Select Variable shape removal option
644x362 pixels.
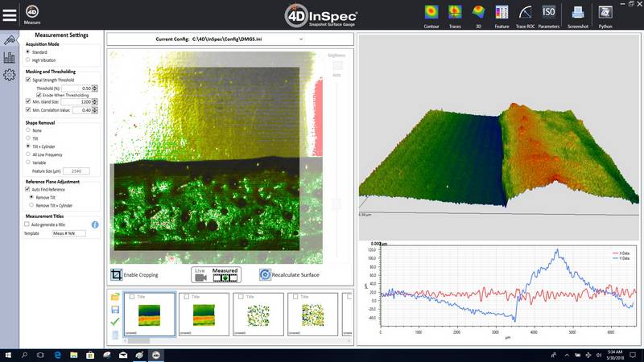(x=28, y=162)
